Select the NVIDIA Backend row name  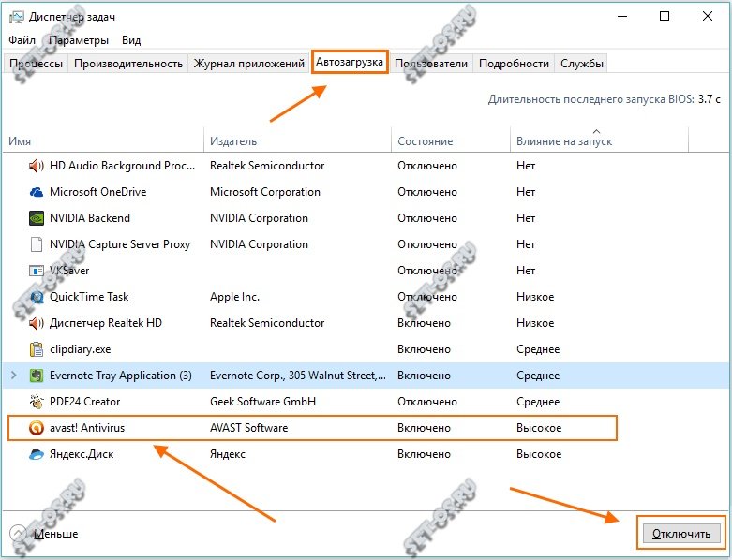coord(90,218)
